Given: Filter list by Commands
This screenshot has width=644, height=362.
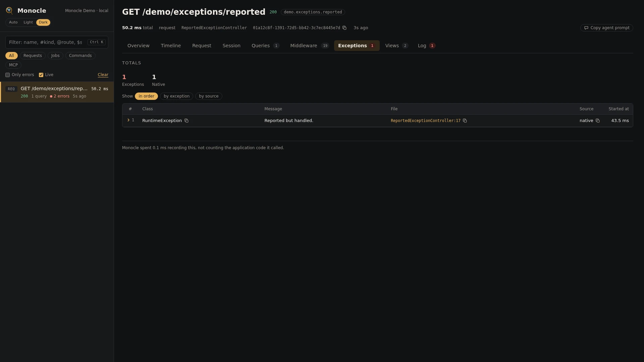Looking at the screenshot, I should click(x=80, y=56).
